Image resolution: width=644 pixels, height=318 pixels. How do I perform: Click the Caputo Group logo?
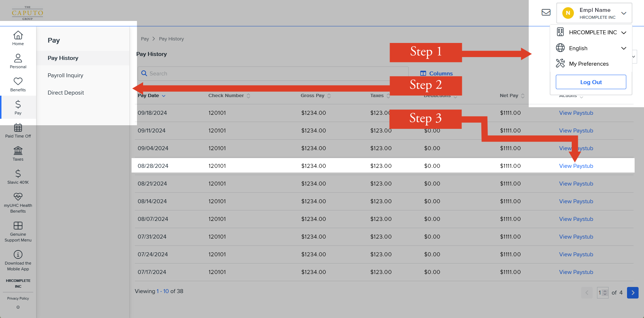coord(27,13)
